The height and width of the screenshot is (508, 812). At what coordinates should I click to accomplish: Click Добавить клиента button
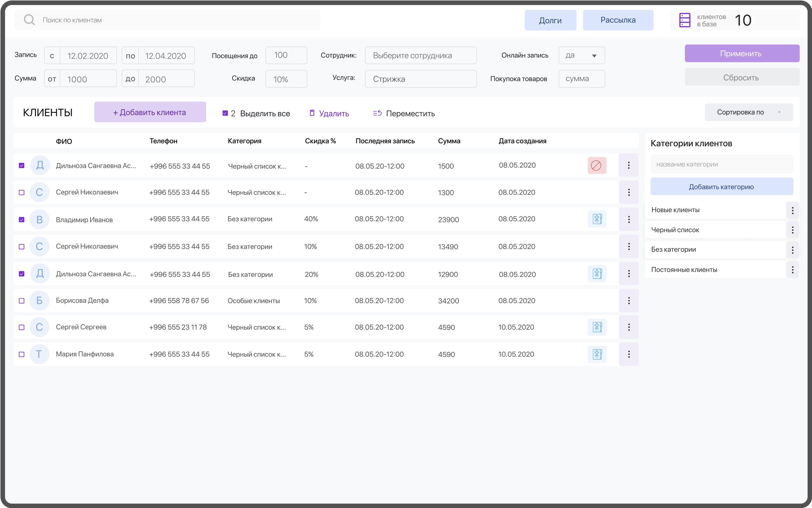pos(150,112)
